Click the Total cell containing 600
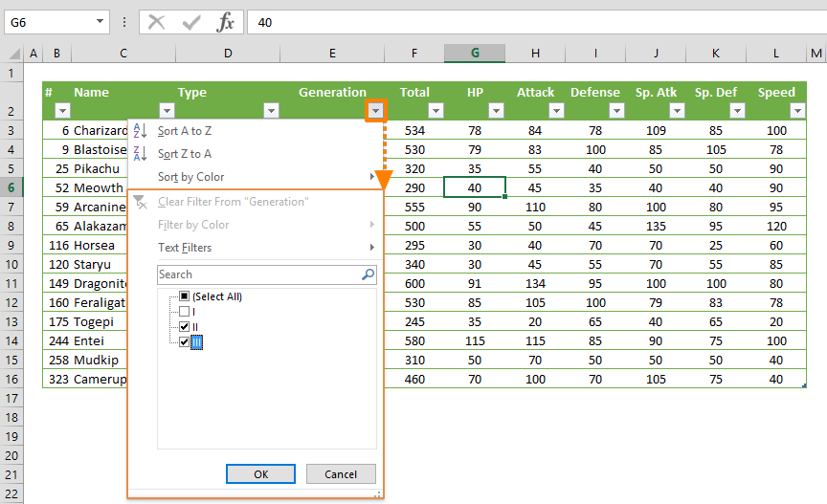The image size is (827, 504). pos(414,284)
